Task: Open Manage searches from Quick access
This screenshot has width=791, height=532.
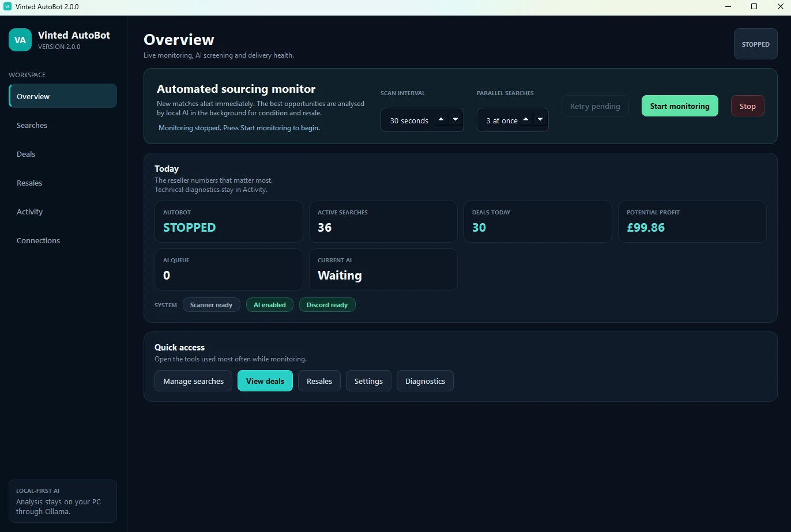Action: pyautogui.click(x=193, y=381)
